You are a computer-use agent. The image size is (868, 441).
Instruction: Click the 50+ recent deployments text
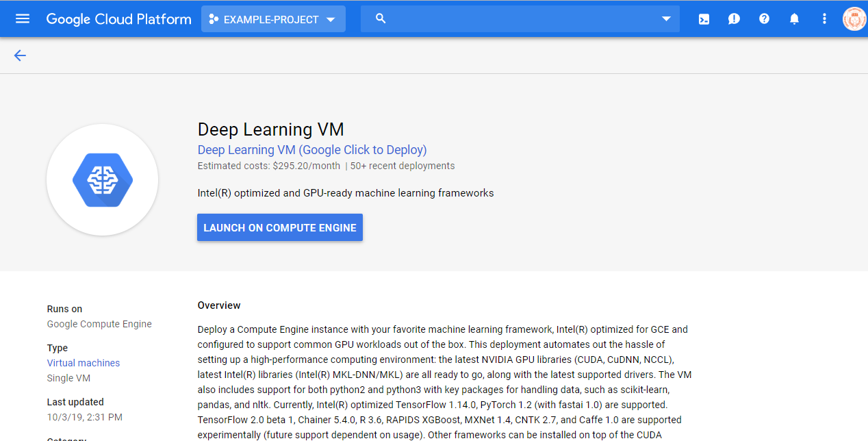(403, 166)
